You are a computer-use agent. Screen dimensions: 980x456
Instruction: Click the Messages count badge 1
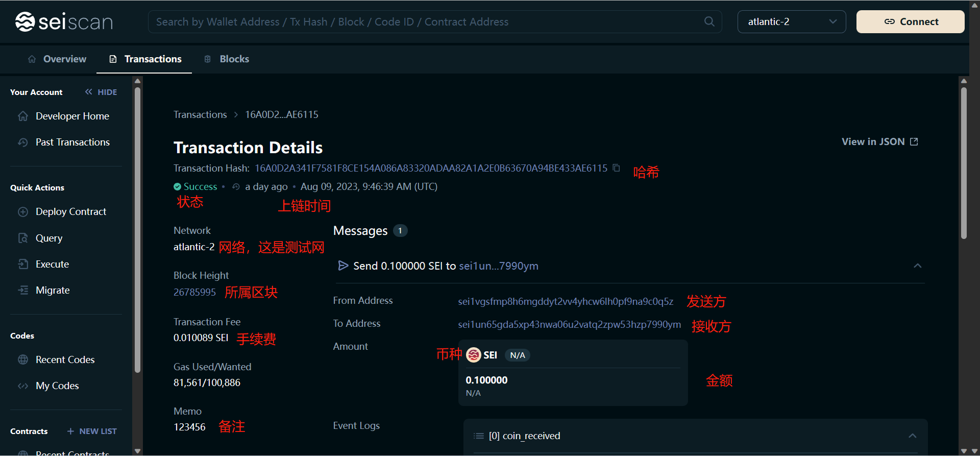(400, 231)
